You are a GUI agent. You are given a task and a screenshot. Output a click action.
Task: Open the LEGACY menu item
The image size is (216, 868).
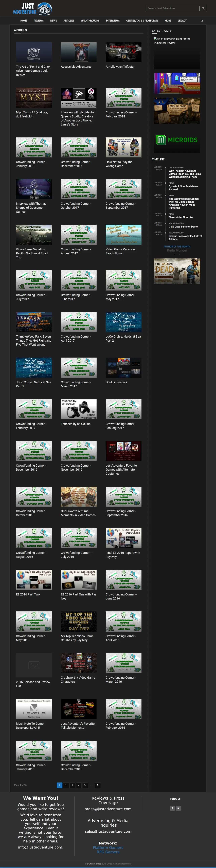182,21
